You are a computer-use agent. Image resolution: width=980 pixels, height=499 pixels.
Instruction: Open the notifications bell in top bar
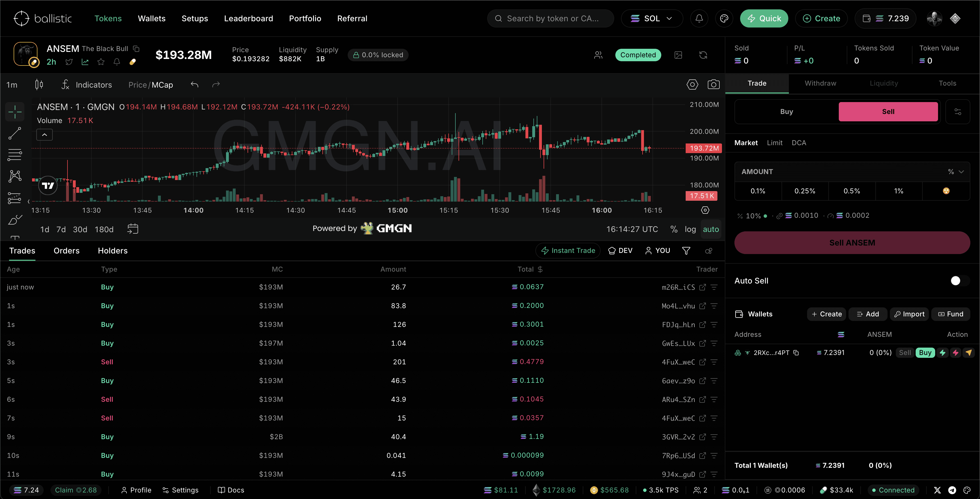[x=699, y=18]
